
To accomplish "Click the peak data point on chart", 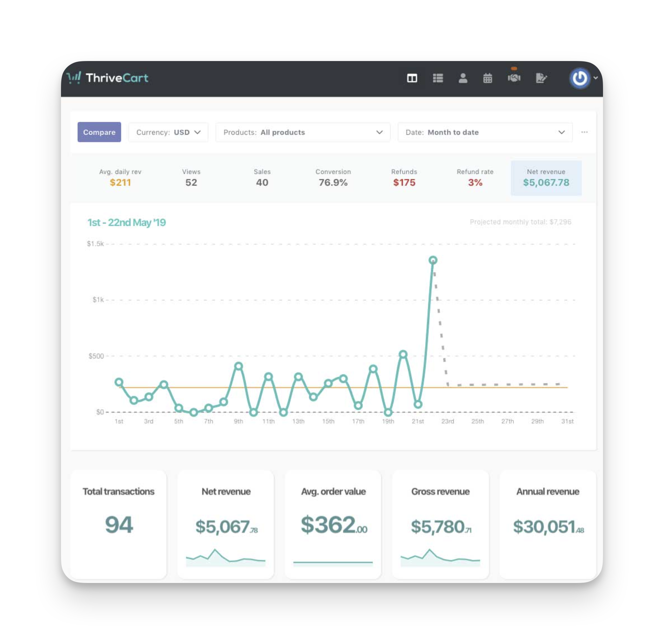I will tap(433, 260).
